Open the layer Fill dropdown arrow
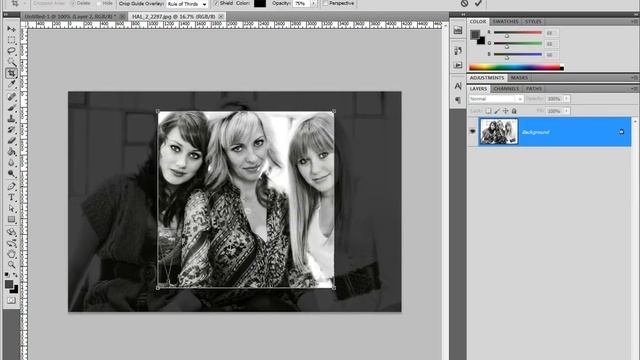Image resolution: width=640 pixels, height=360 pixels. (x=567, y=111)
